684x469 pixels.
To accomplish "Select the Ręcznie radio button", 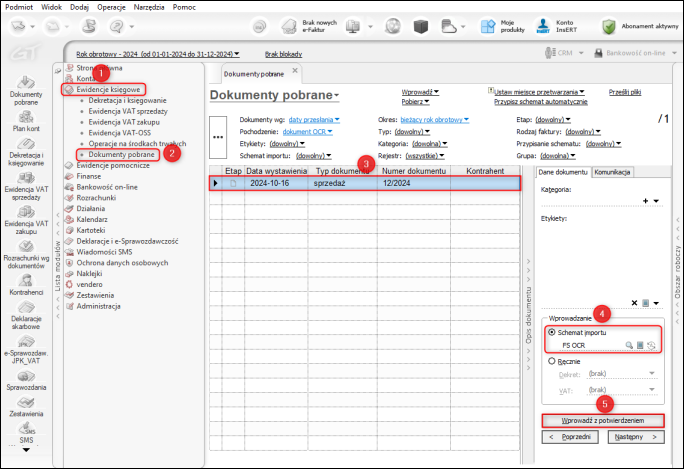I will click(x=550, y=363).
